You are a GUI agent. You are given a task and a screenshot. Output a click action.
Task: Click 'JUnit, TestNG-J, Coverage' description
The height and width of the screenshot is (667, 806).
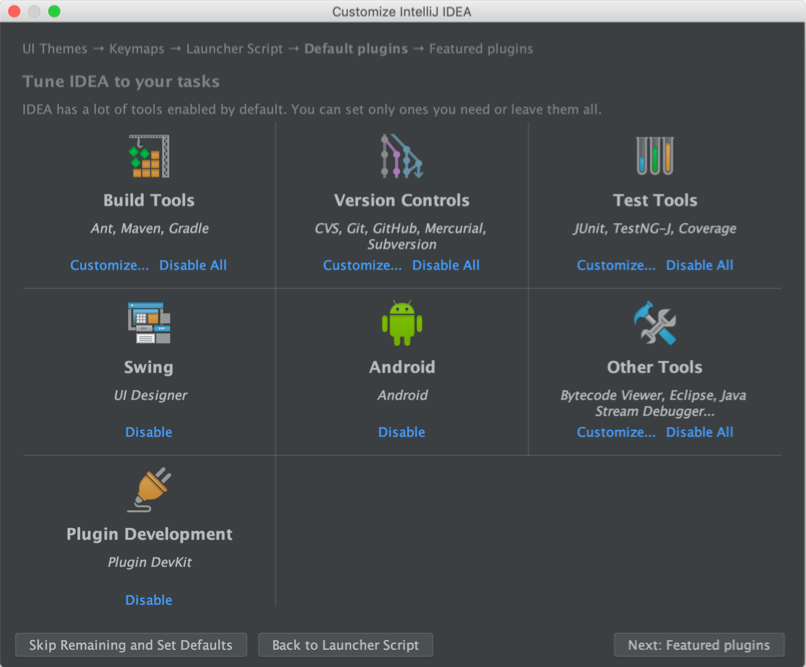pos(655,228)
